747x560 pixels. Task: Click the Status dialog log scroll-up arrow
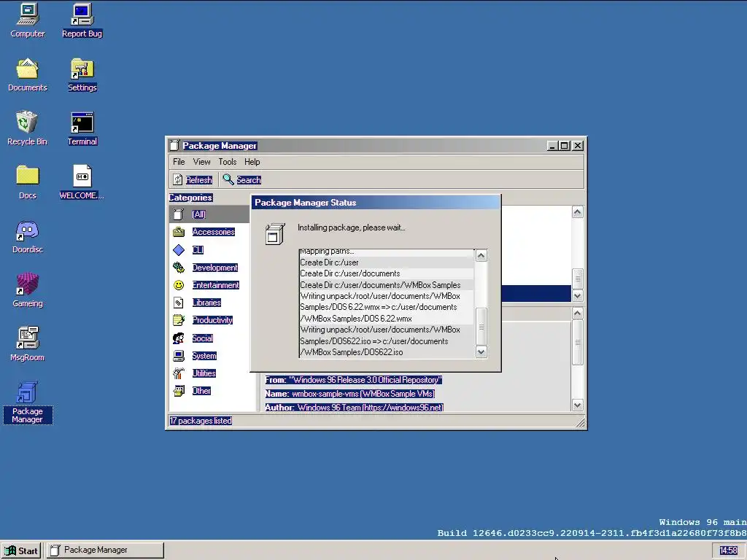[x=481, y=256]
